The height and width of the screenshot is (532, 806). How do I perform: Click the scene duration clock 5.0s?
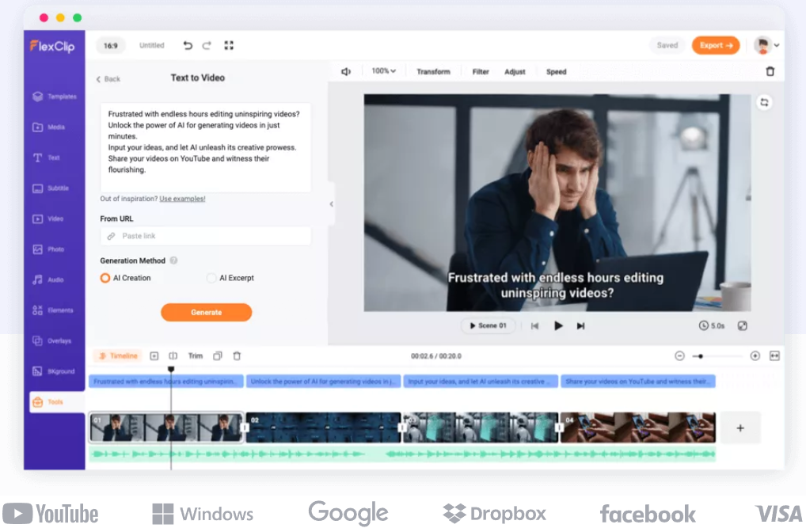(x=712, y=326)
